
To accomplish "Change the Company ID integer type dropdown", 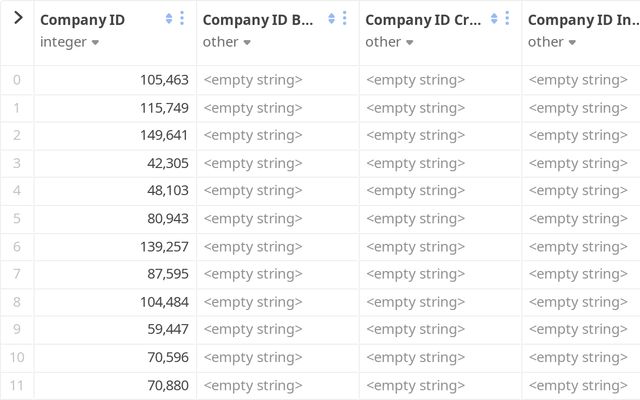I will point(70,42).
